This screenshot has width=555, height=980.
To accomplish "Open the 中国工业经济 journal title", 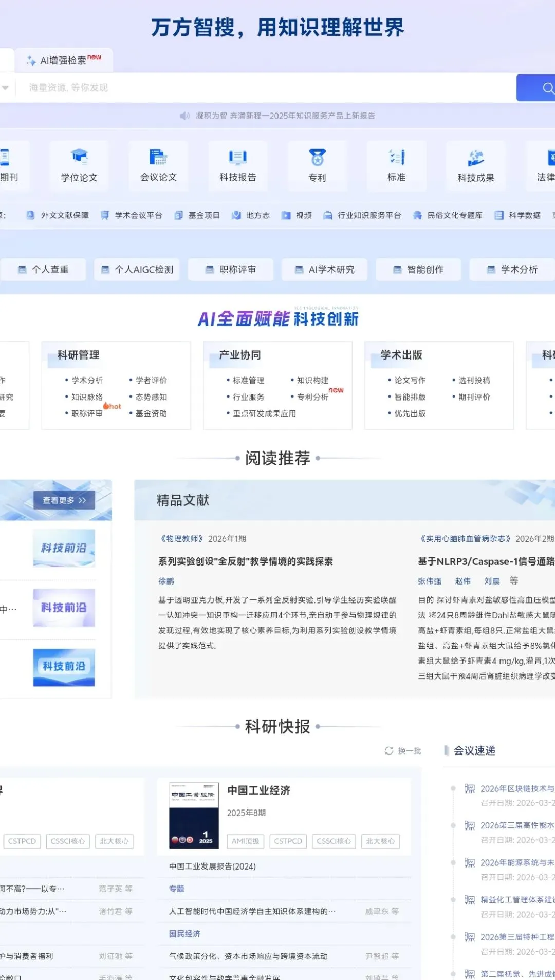I will [x=259, y=790].
